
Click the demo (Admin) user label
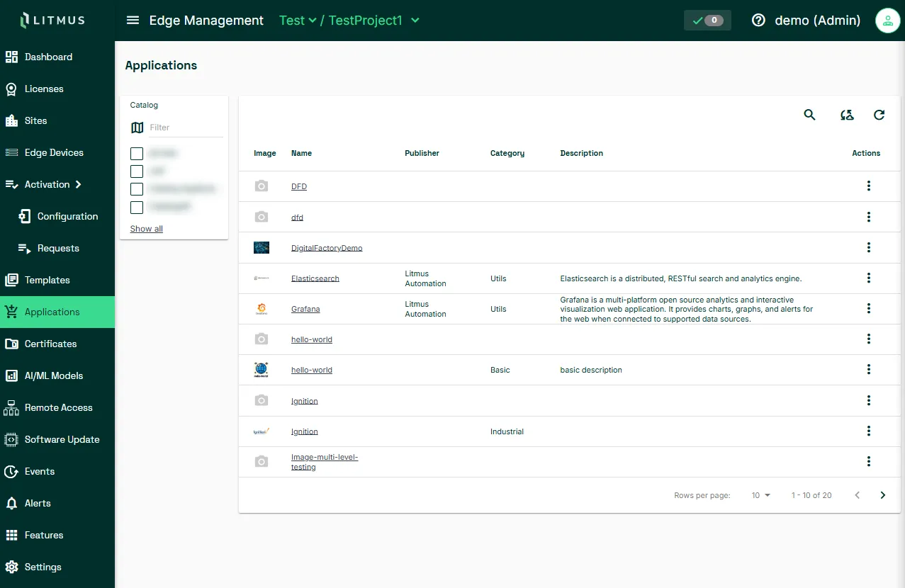point(818,21)
